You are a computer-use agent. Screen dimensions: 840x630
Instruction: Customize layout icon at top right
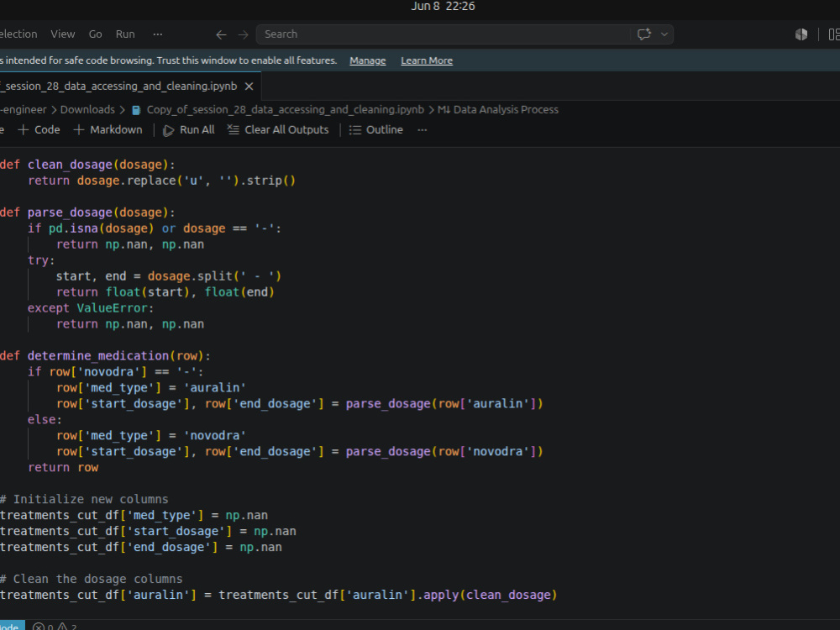pyautogui.click(x=833, y=34)
